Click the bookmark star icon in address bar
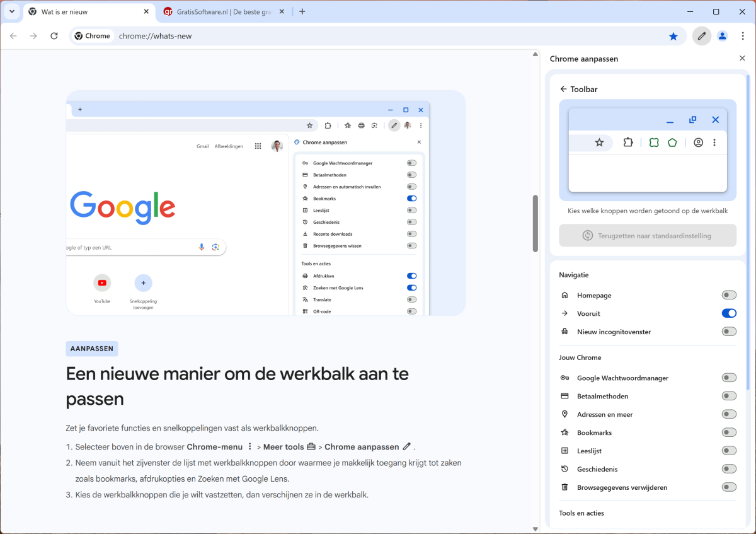 [x=673, y=36]
